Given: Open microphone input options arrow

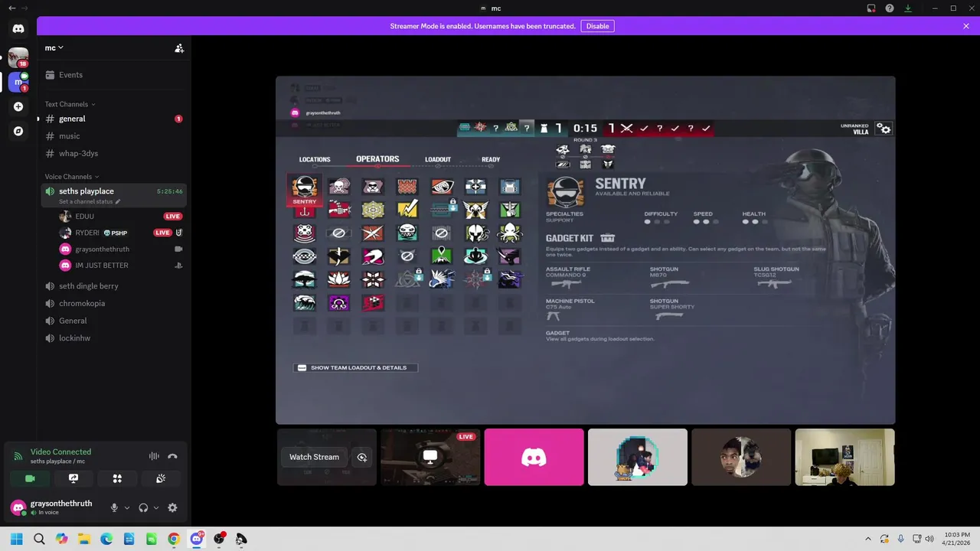Looking at the screenshot, I should pyautogui.click(x=127, y=507).
